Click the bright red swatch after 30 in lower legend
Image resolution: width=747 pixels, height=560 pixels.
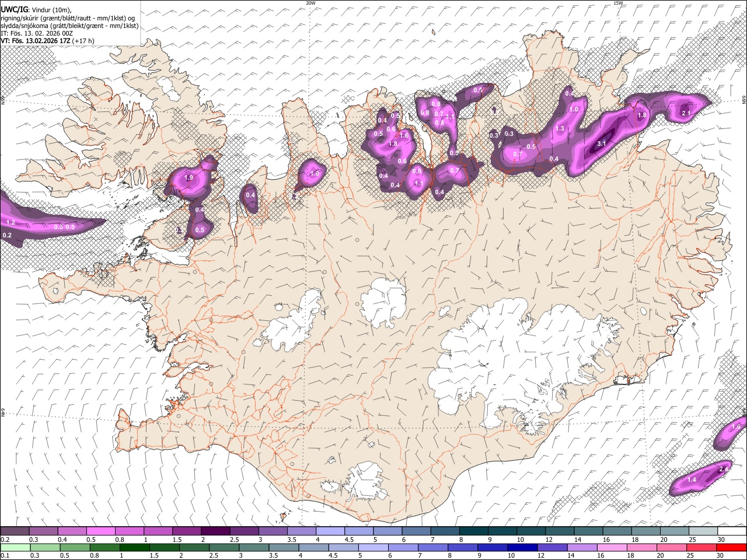tap(731, 547)
